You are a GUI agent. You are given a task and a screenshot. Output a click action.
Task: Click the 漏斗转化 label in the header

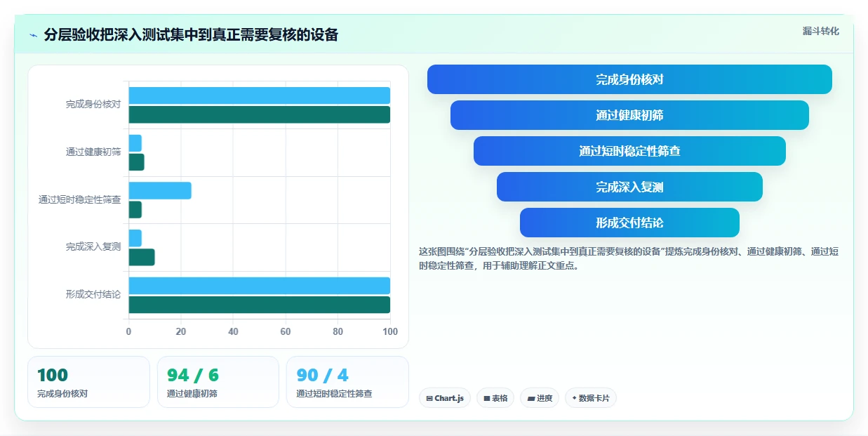820,31
